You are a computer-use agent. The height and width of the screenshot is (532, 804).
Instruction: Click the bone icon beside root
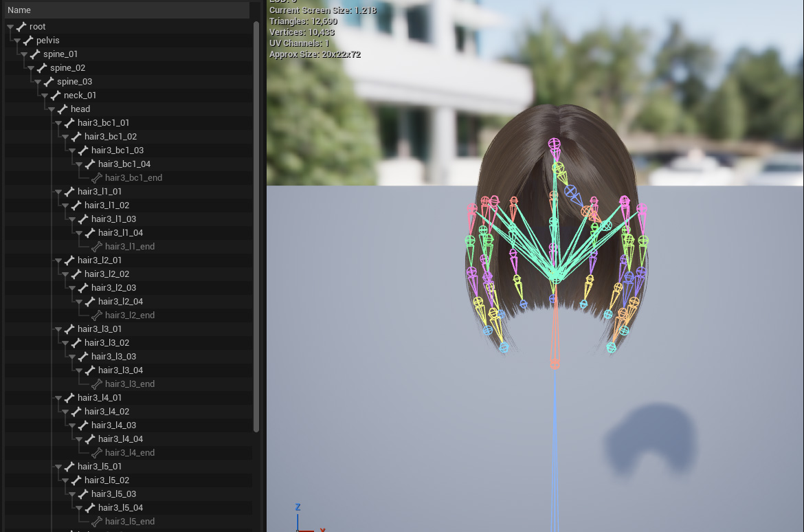click(x=21, y=27)
